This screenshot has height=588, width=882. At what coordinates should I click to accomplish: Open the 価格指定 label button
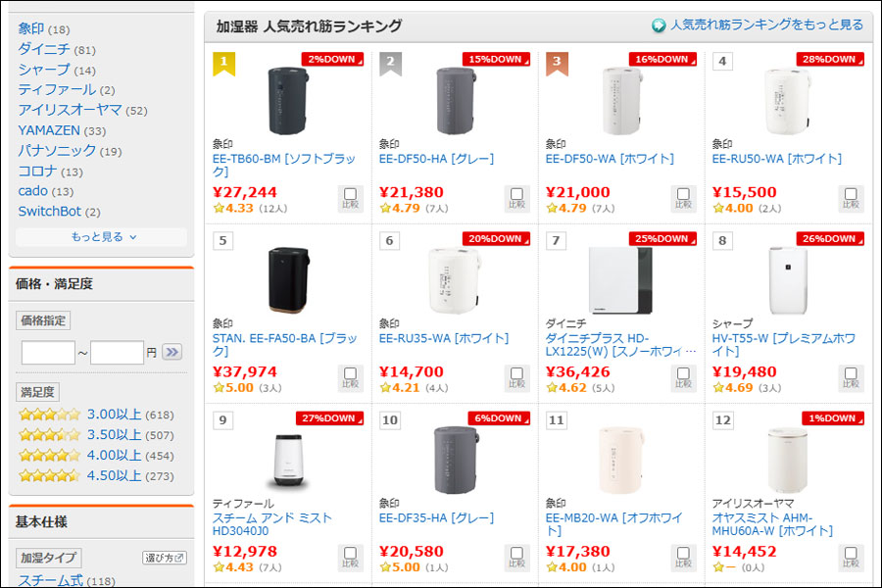click(43, 320)
